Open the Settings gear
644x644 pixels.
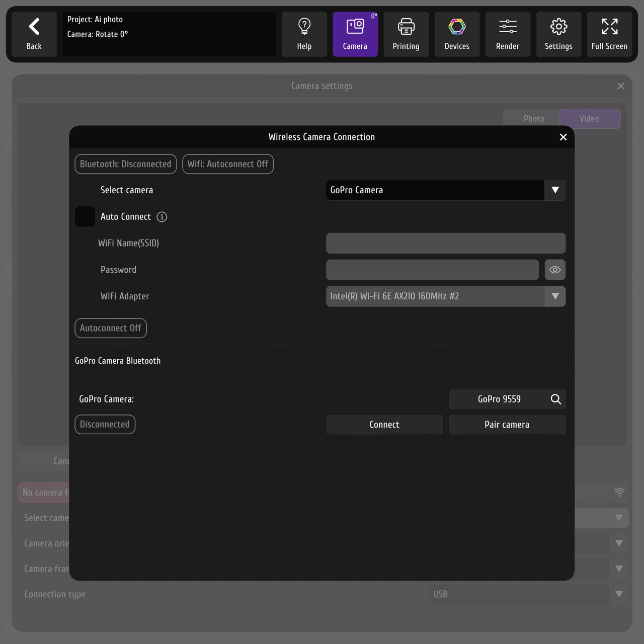pos(558,34)
